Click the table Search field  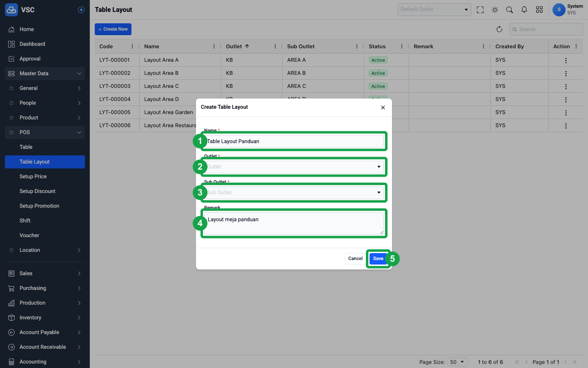(x=546, y=29)
